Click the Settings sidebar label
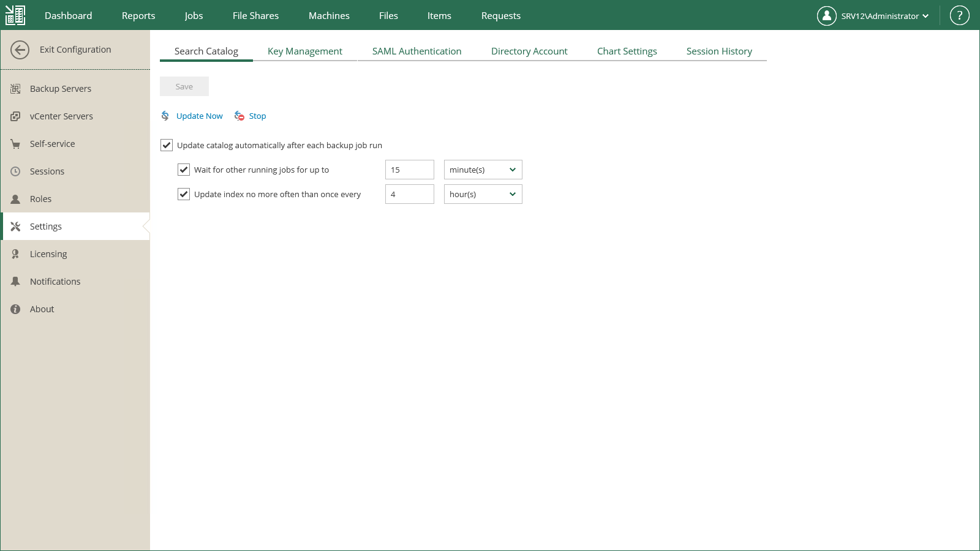980x551 pixels. point(46,227)
